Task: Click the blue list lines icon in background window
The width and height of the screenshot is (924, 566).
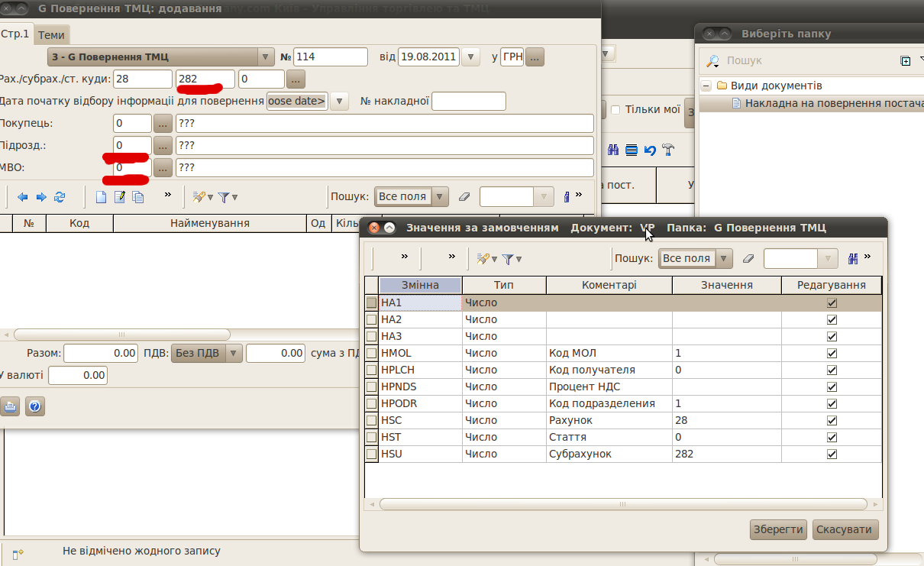Action: tap(632, 150)
